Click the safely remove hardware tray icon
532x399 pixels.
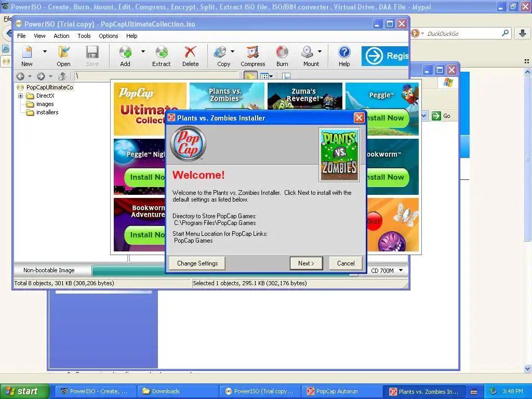point(494,391)
